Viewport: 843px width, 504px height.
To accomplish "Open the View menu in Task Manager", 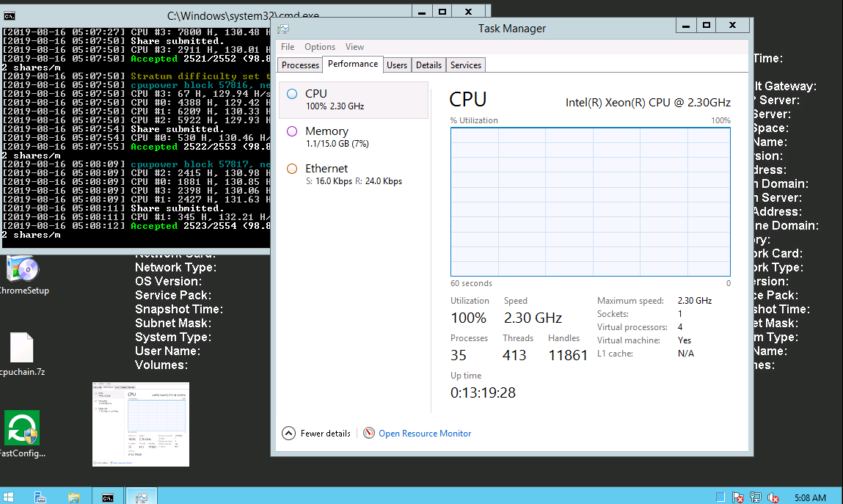I will click(x=354, y=47).
